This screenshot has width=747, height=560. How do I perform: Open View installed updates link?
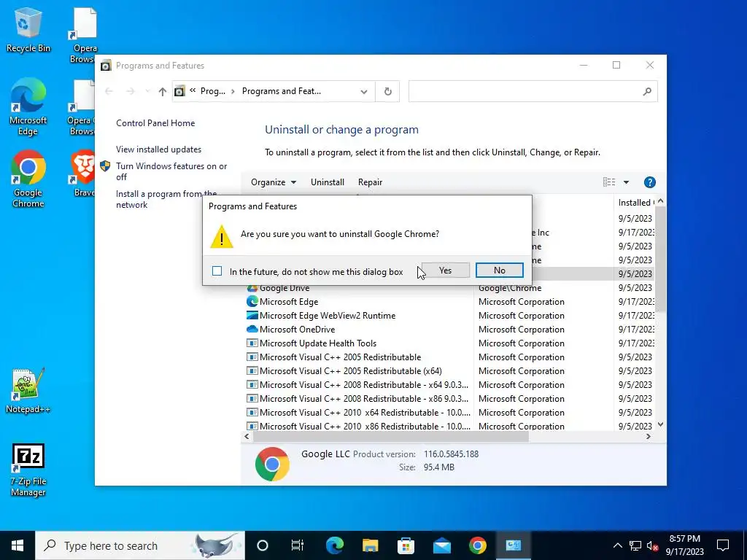[158, 149]
